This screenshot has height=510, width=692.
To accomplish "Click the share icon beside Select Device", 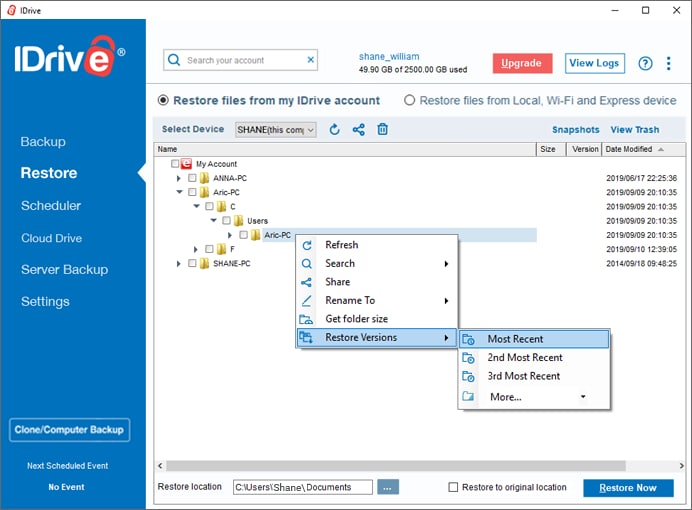I will coord(358,129).
